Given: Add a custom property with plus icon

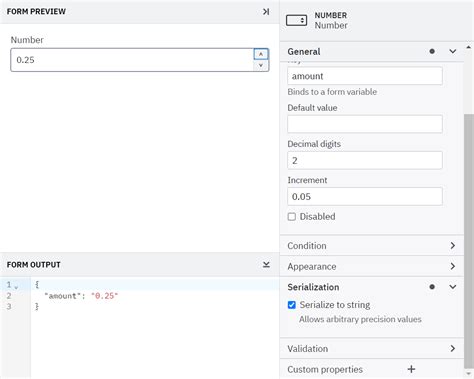Looking at the screenshot, I should point(411,369).
